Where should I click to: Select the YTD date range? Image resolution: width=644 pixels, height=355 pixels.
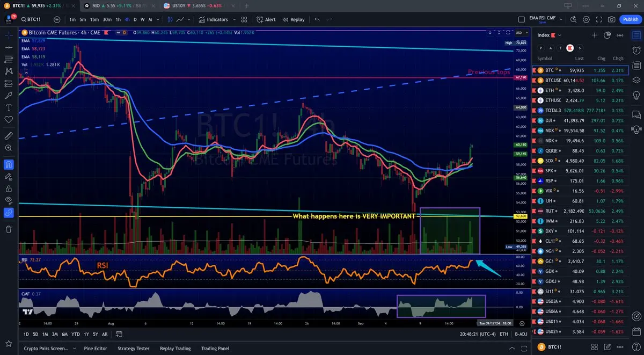coord(75,334)
